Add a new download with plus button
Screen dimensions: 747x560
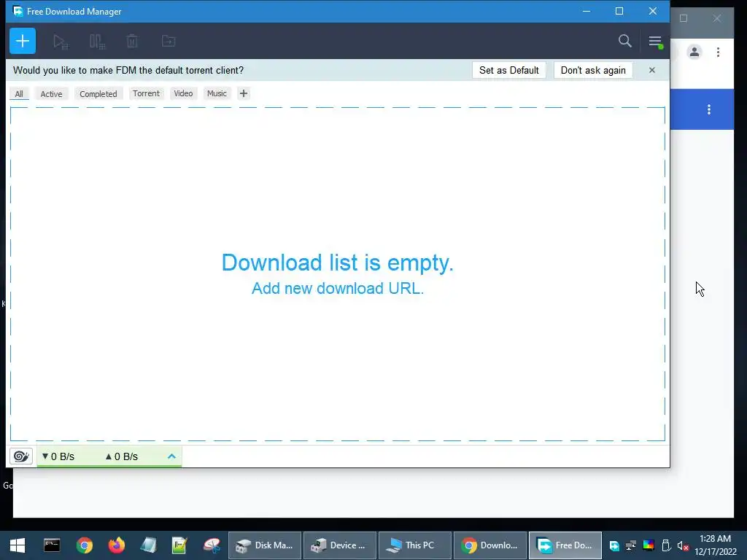coord(23,41)
